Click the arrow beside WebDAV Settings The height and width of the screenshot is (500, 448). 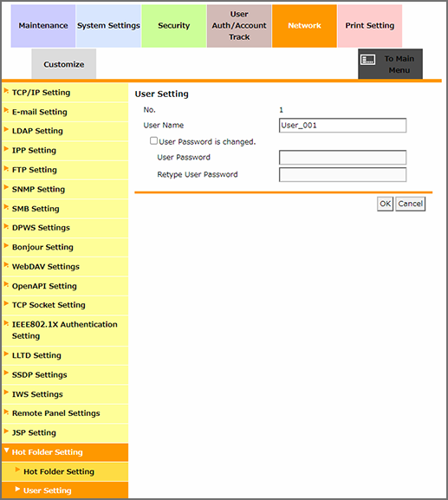(x=6, y=265)
